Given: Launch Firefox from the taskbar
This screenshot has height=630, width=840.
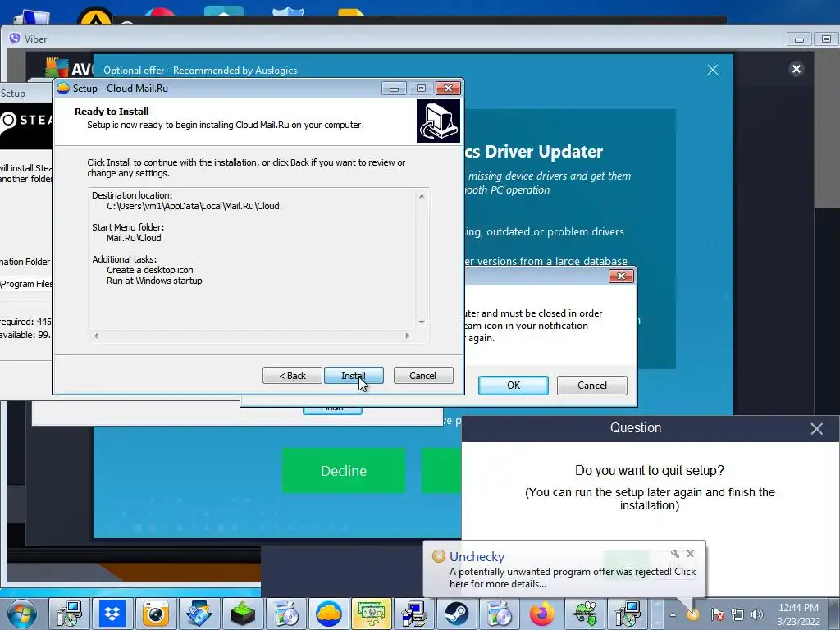Looking at the screenshot, I should coord(542,614).
